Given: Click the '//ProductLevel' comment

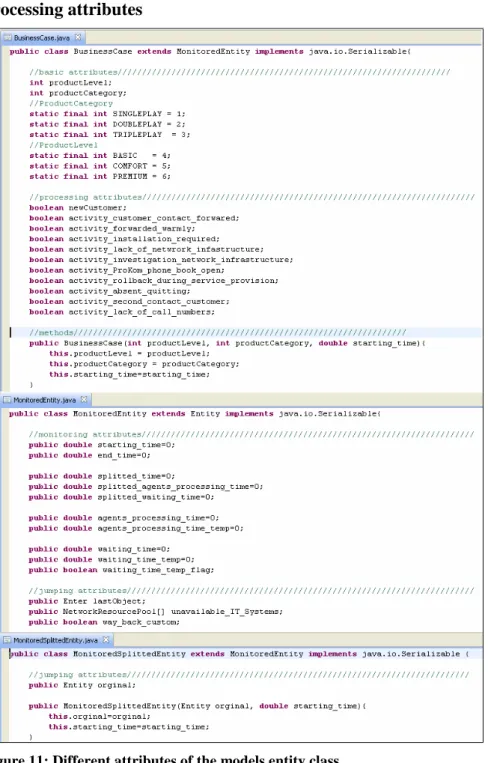Looking at the screenshot, I should tap(63, 145).
